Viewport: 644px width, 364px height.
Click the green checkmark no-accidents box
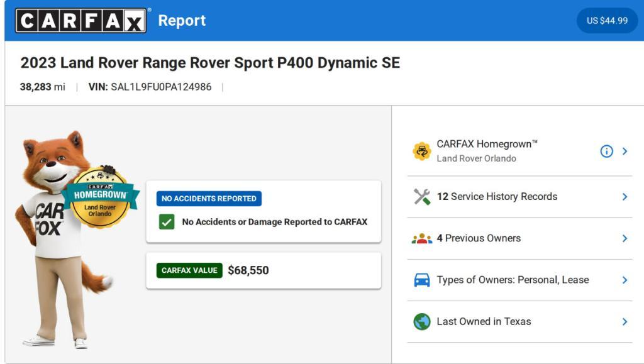click(167, 222)
